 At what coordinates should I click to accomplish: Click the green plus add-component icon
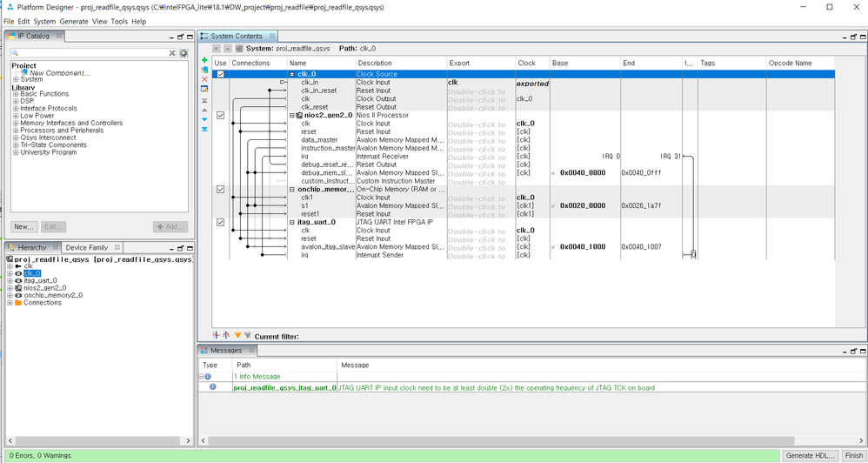204,60
